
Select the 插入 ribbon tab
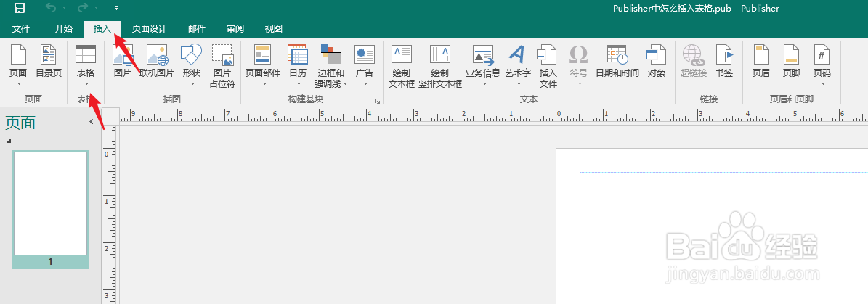[102, 29]
